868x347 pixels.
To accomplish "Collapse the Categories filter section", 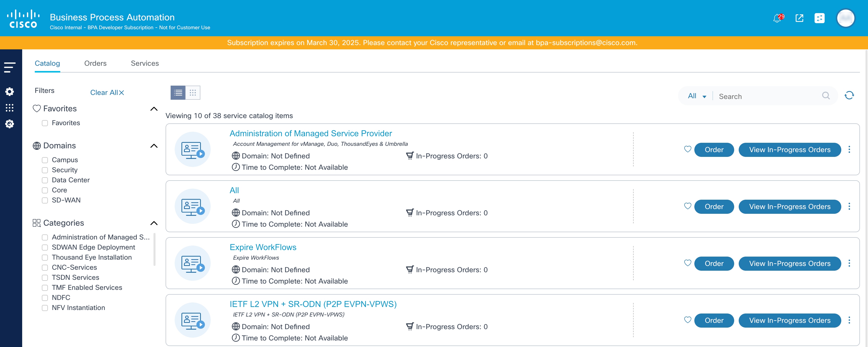I will (154, 223).
